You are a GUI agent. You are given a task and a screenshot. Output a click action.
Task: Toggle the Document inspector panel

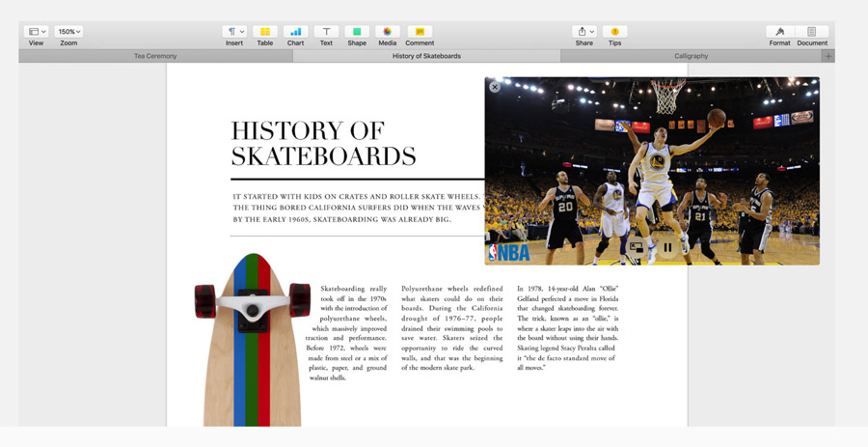coord(812,32)
